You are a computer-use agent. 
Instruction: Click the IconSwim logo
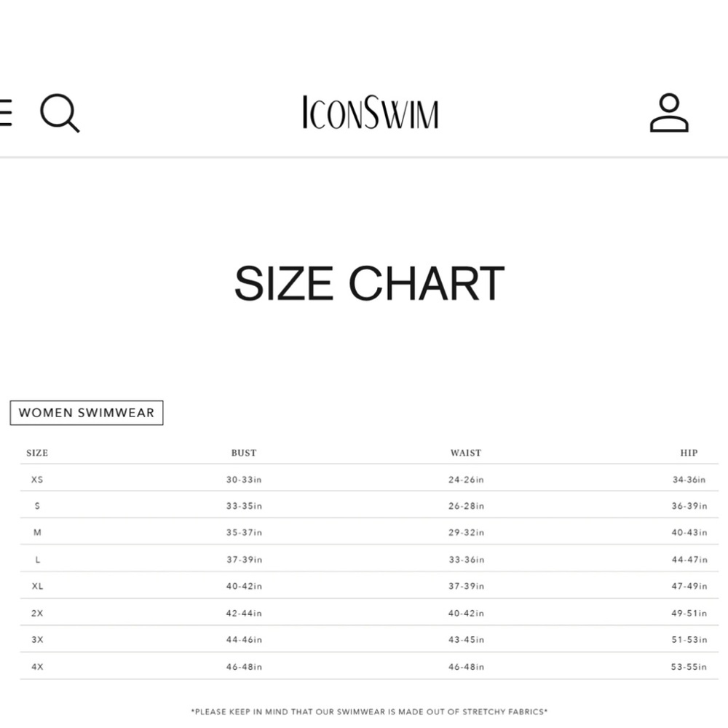click(370, 112)
